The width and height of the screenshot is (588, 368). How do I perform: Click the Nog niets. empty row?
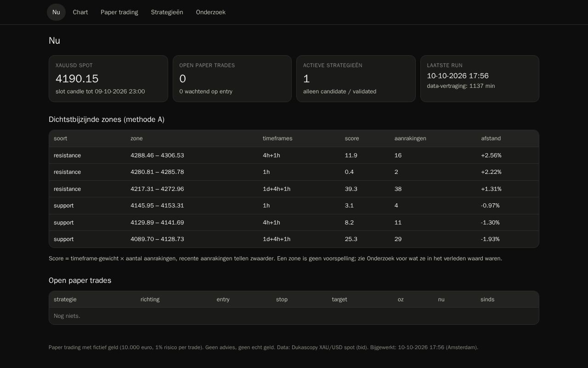point(294,316)
